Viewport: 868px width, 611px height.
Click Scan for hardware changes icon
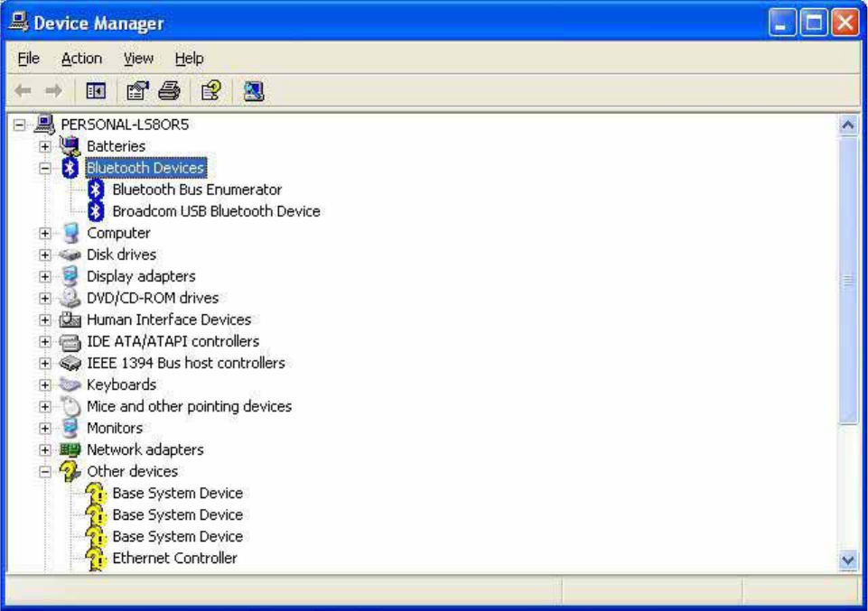(254, 90)
